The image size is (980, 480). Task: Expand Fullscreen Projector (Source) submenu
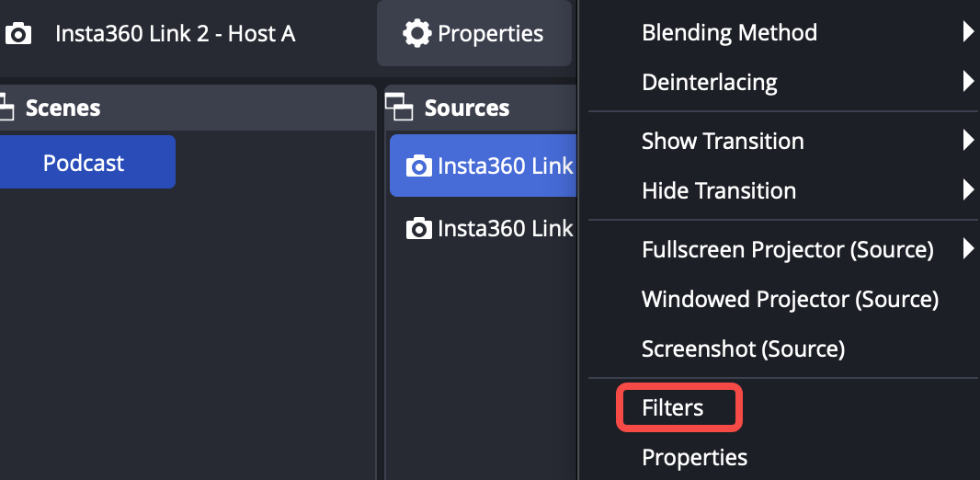click(x=967, y=249)
